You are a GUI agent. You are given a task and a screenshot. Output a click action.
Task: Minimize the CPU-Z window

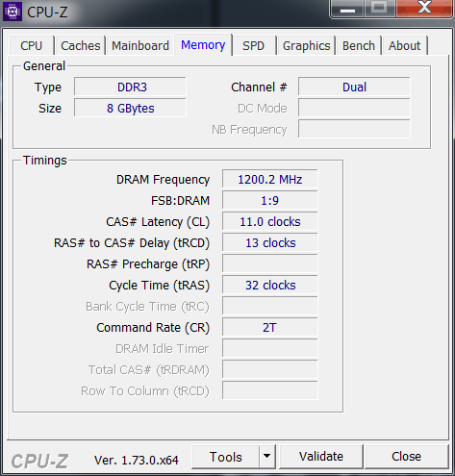tap(347, 9)
